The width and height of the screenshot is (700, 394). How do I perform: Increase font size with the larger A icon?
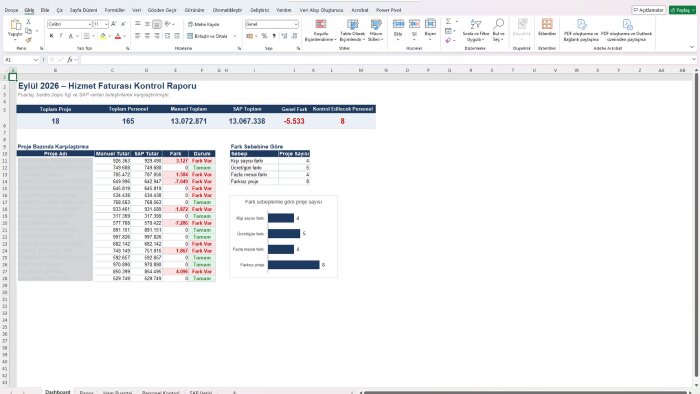coord(114,24)
